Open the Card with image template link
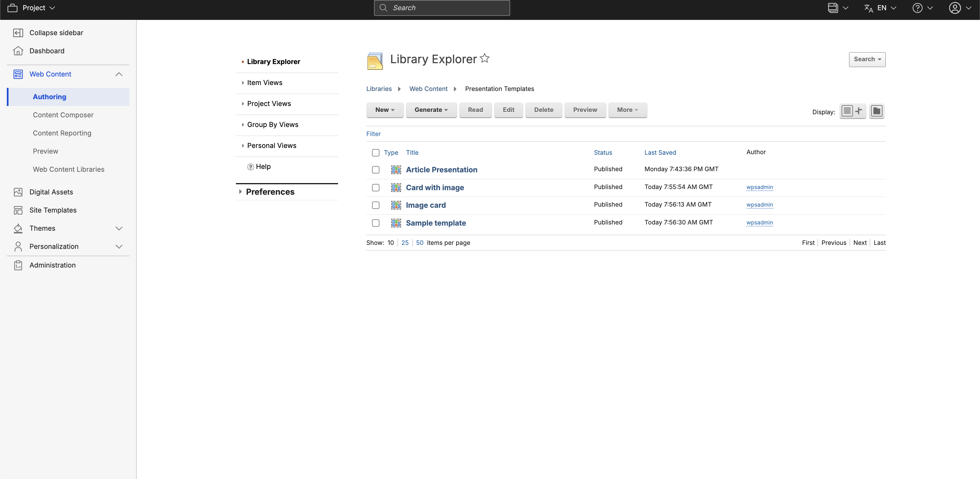 click(x=434, y=187)
